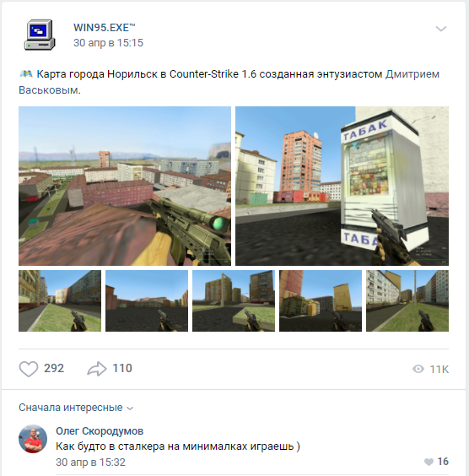Open the third small thumbnail with yellow building
The image size is (469, 476).
coord(234,300)
